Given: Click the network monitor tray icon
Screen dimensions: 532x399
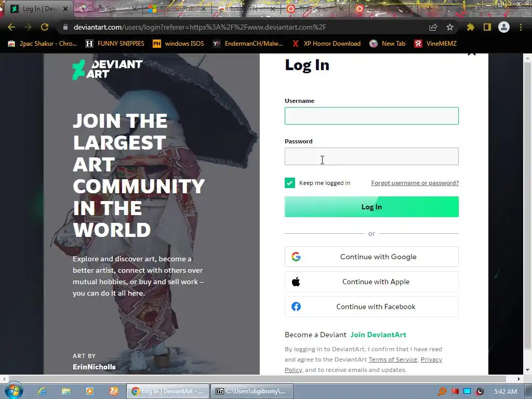Looking at the screenshot, I should pos(467,392).
